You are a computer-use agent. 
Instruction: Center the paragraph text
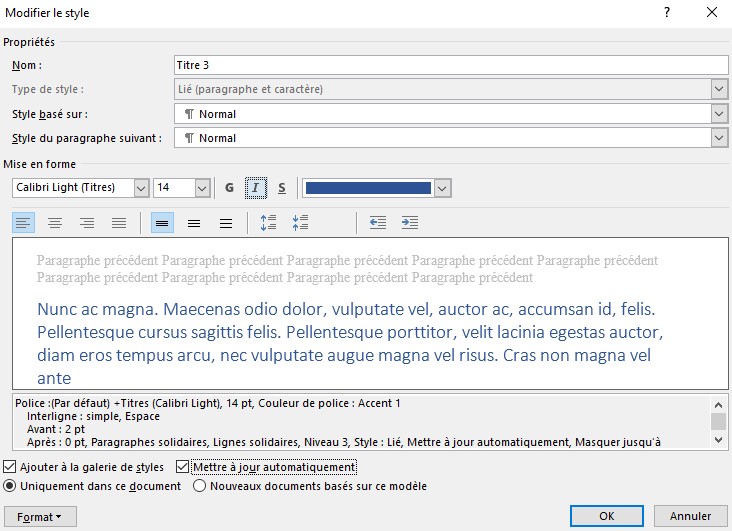click(55, 223)
